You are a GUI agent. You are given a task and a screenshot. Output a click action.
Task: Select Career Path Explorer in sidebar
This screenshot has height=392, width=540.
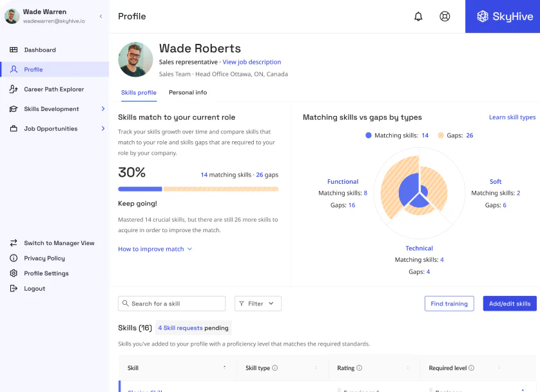54,89
